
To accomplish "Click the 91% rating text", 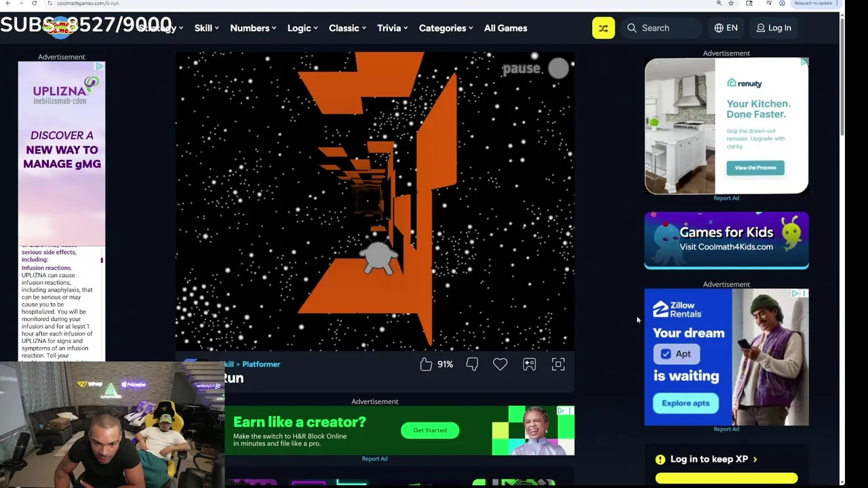I will pyautogui.click(x=445, y=365).
